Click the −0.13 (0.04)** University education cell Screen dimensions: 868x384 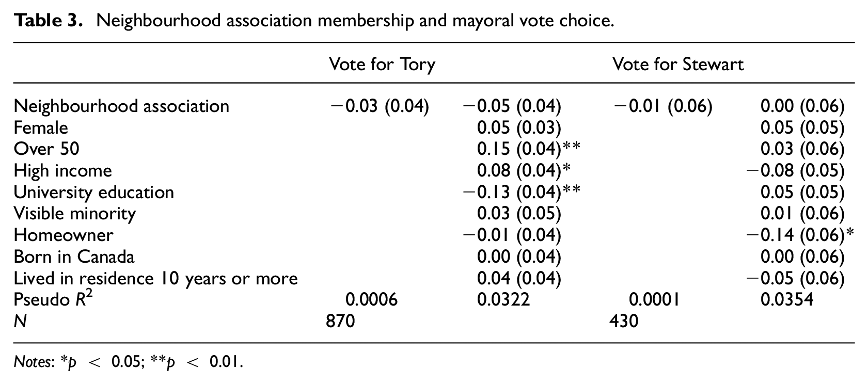[x=522, y=192]
